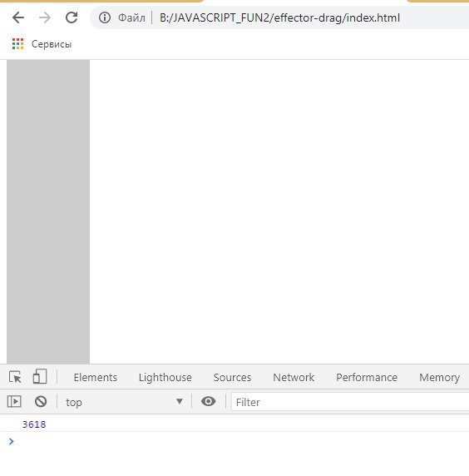Switch to the Lighthouse tab
Screen dimensions: 469x476
click(x=165, y=377)
